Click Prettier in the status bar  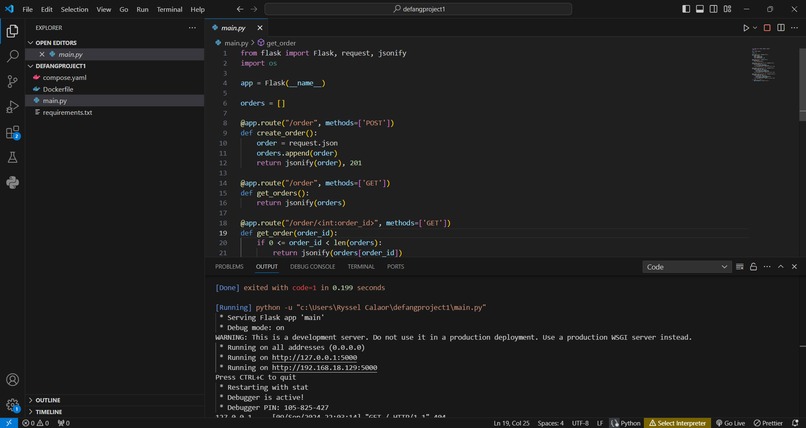(x=768, y=423)
